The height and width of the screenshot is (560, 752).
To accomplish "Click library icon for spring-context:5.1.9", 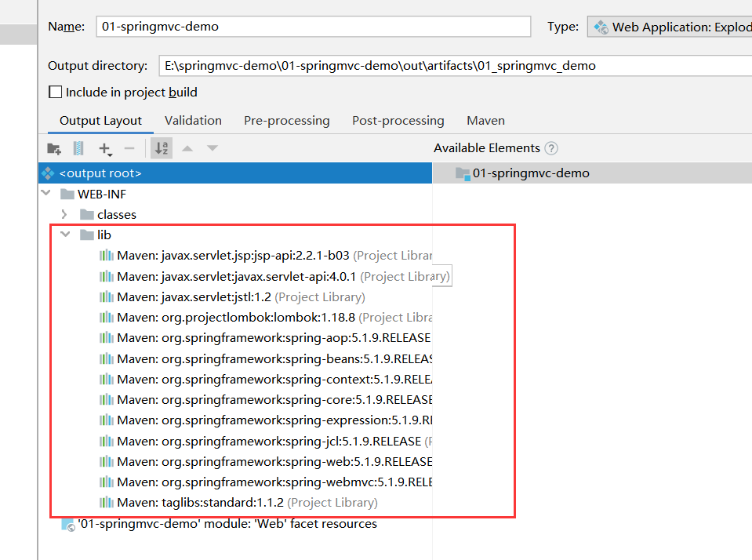I will point(107,379).
